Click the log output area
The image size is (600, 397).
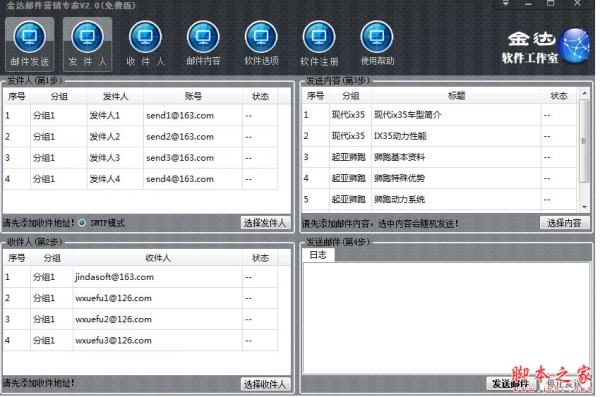[446, 317]
